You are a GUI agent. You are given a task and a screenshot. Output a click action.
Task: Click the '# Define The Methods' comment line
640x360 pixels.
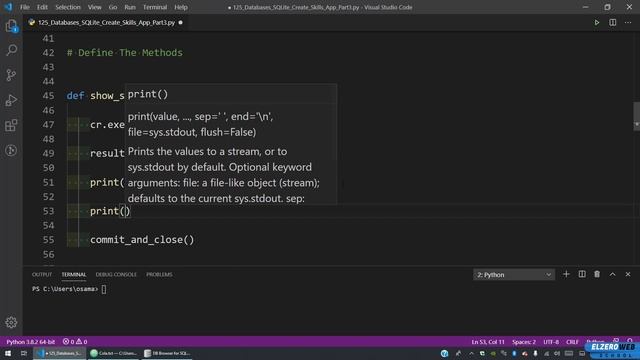pos(125,53)
